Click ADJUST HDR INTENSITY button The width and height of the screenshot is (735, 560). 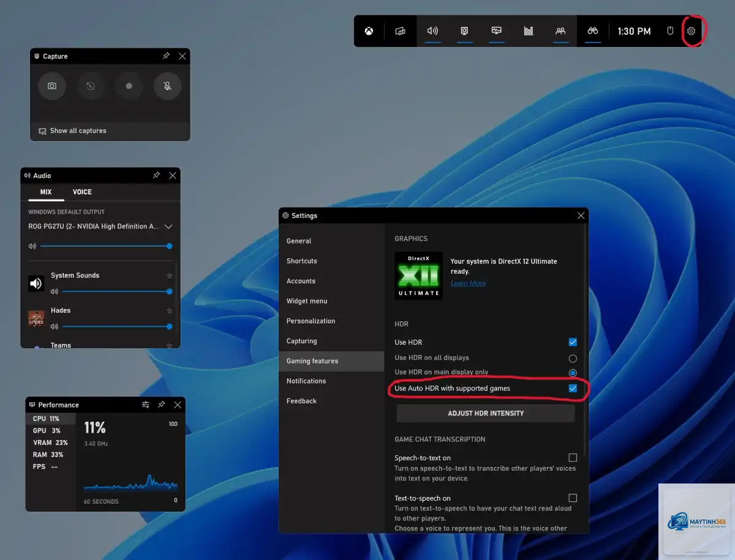tap(486, 413)
